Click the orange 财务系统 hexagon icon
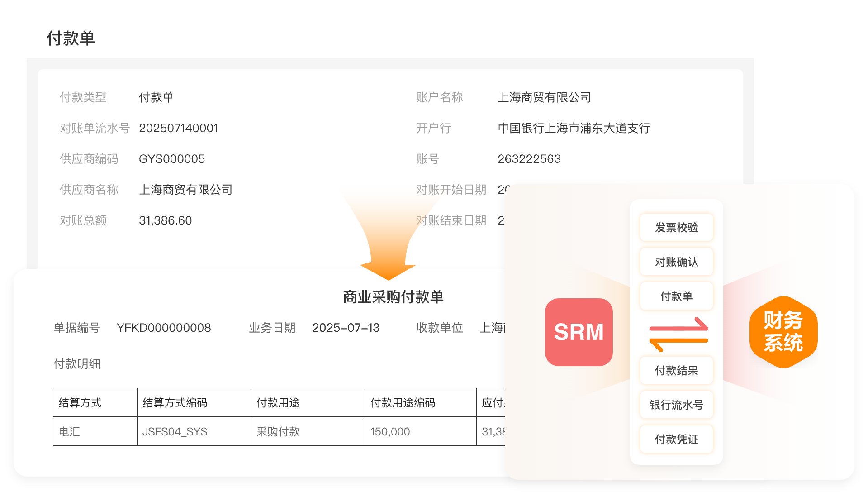Viewport: 868px width, 497px height. pyautogui.click(x=783, y=332)
